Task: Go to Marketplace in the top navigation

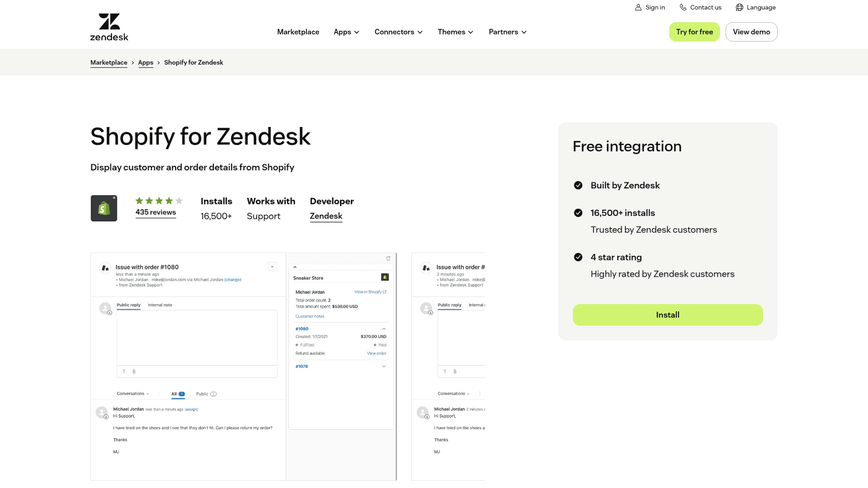Action: click(x=298, y=32)
